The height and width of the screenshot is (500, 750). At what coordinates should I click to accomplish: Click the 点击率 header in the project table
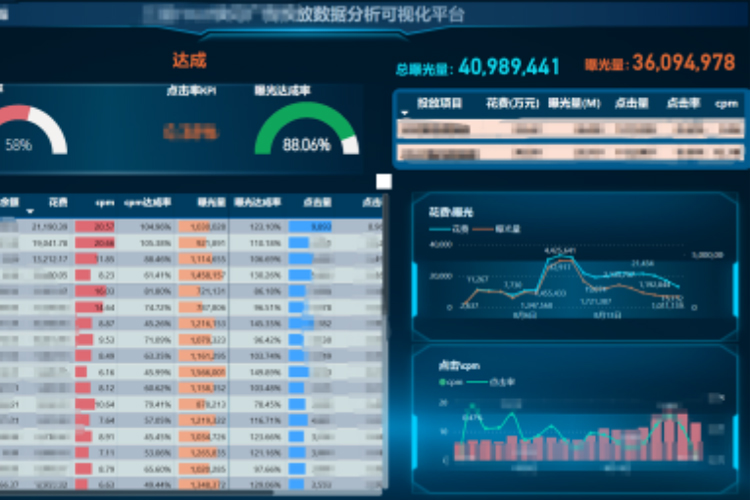pyautogui.click(x=683, y=103)
